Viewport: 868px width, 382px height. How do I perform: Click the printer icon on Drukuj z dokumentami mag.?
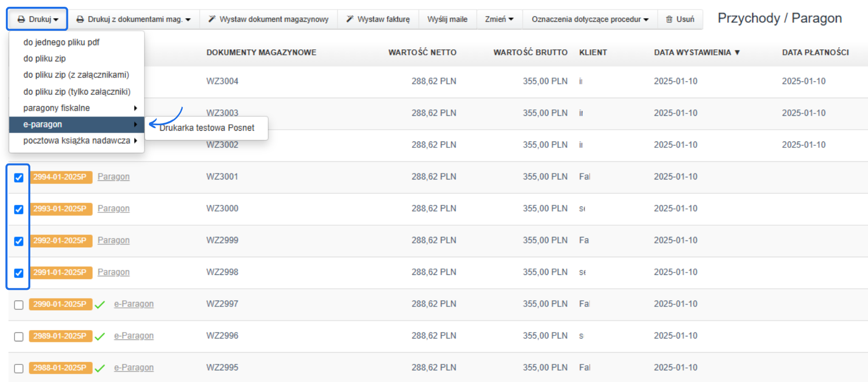tap(80, 19)
